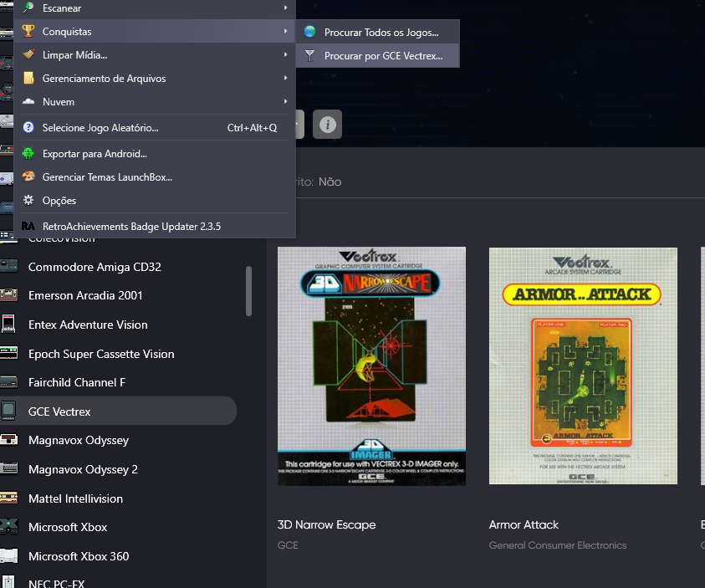The image size is (705, 588).
Task: Expand the Escanear submenu arrow
Action: pyautogui.click(x=285, y=8)
